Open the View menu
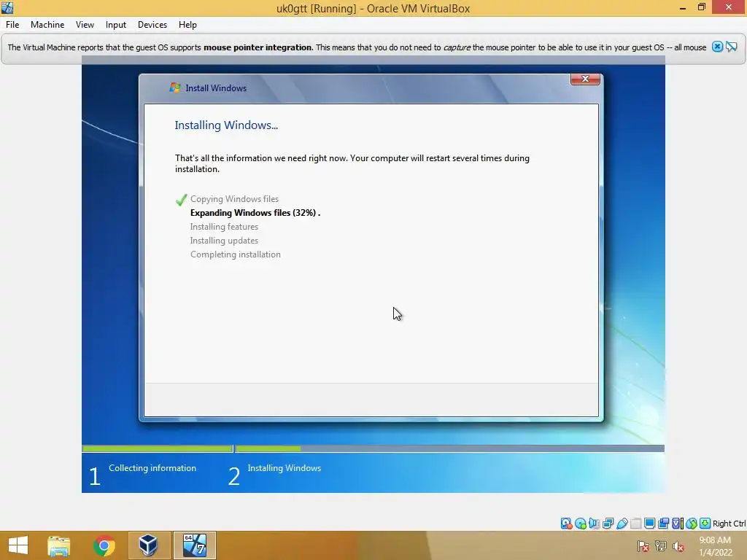This screenshot has height=560, width=747. point(85,25)
